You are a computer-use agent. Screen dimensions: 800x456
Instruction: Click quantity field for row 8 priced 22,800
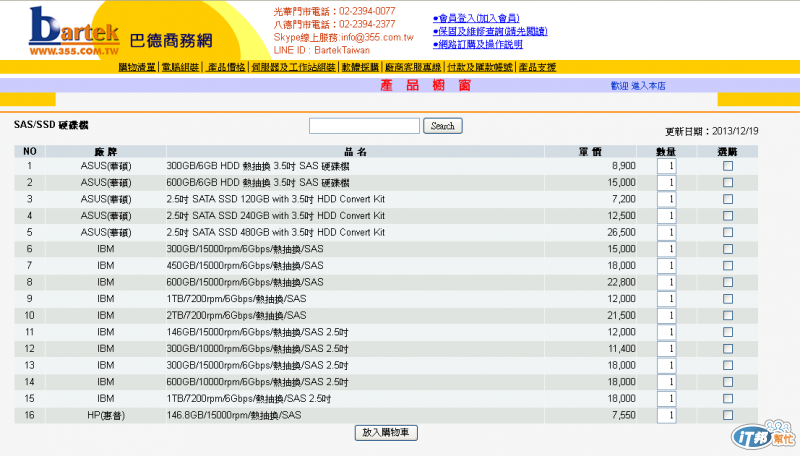666,283
